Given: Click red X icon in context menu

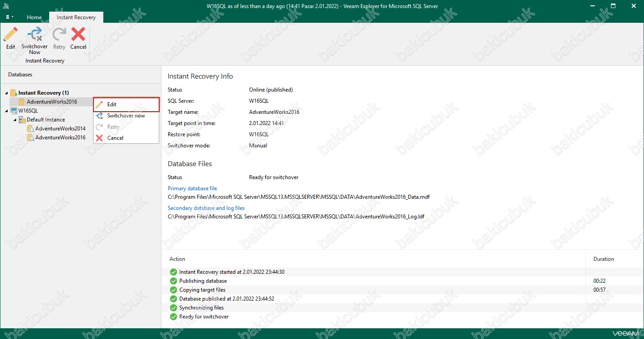Looking at the screenshot, I should tap(99, 138).
